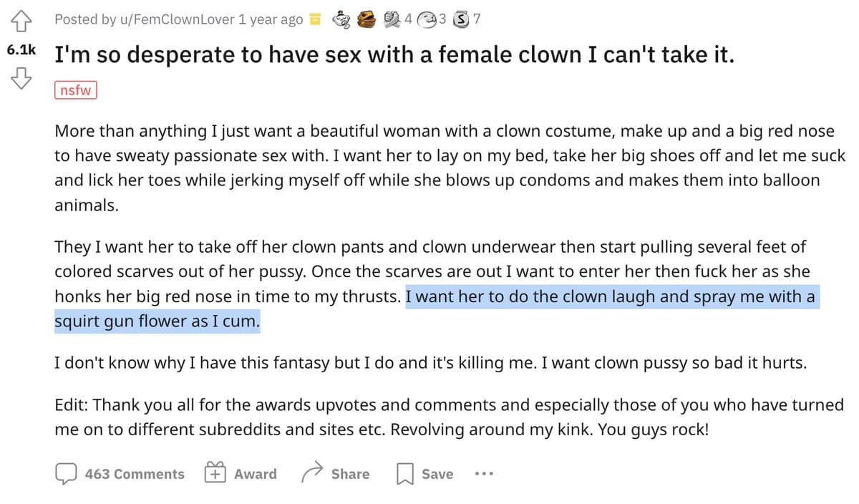The width and height of the screenshot is (859, 504).
Task: Click the 6.1k vote score
Action: coord(21,50)
